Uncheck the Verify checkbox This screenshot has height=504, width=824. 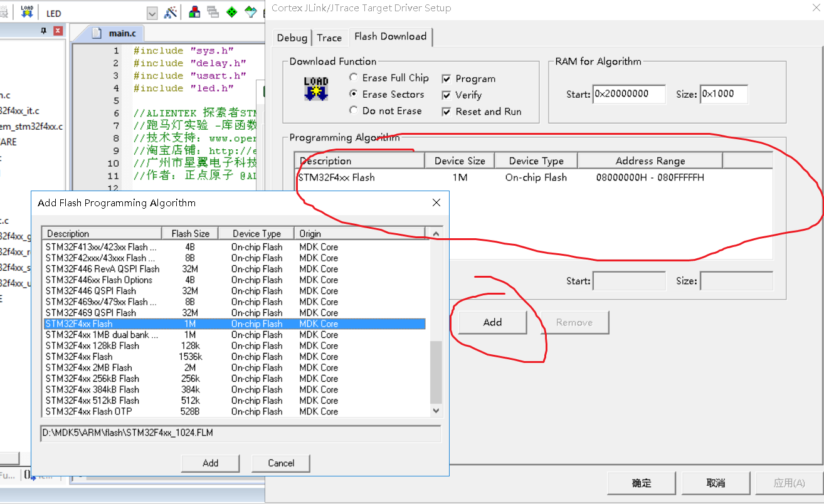(446, 95)
